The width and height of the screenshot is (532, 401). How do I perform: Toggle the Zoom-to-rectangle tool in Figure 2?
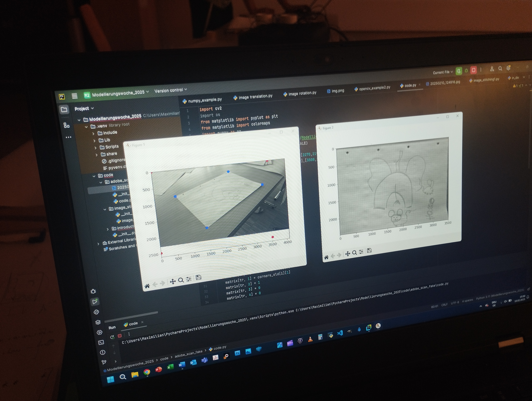coord(354,253)
